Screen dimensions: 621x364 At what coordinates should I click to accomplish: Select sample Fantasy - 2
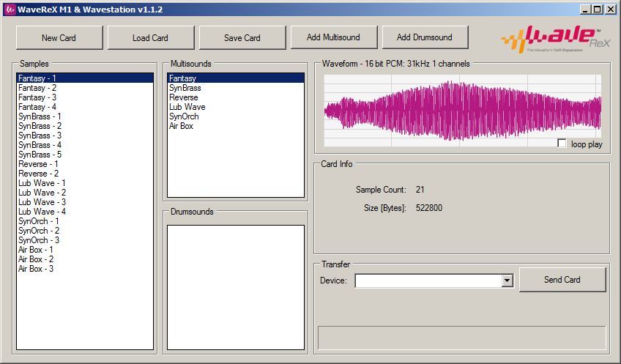[x=85, y=88]
